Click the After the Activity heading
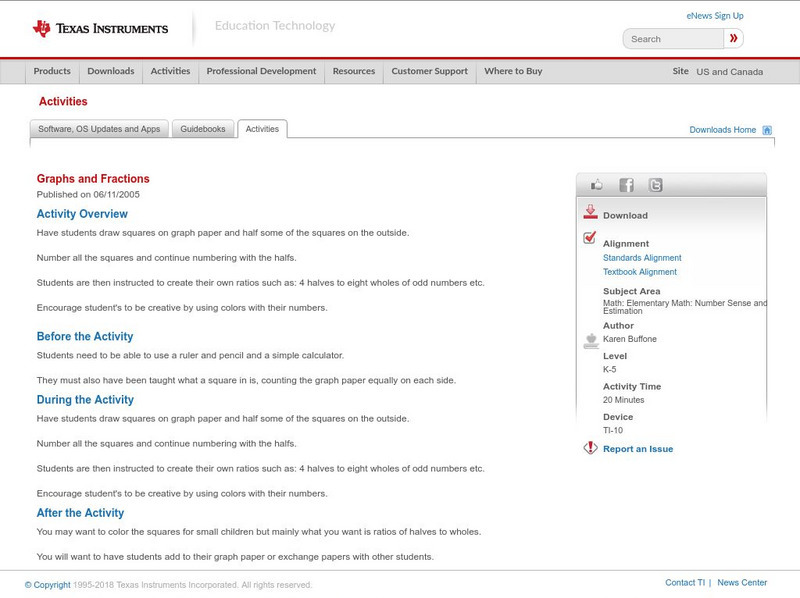Screen dimensions: 800x598 coord(80,513)
